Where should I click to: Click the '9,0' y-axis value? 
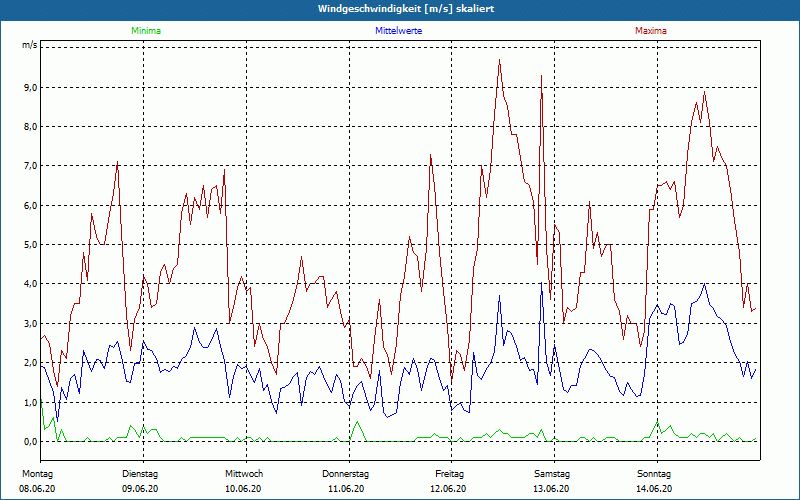[30, 88]
